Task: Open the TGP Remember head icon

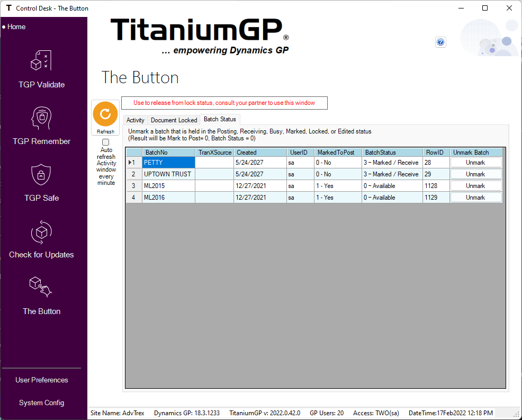Action: click(41, 118)
